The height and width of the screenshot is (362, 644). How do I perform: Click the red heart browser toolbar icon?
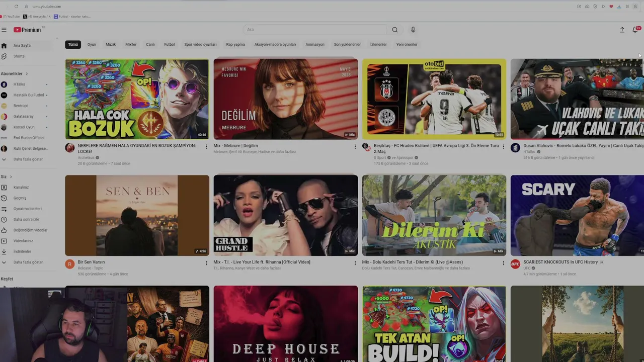611,7
